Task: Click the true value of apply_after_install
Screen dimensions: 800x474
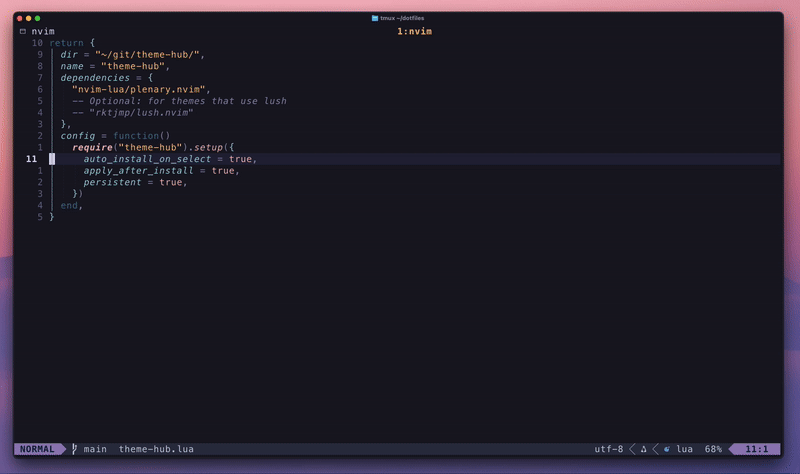Action: point(223,171)
